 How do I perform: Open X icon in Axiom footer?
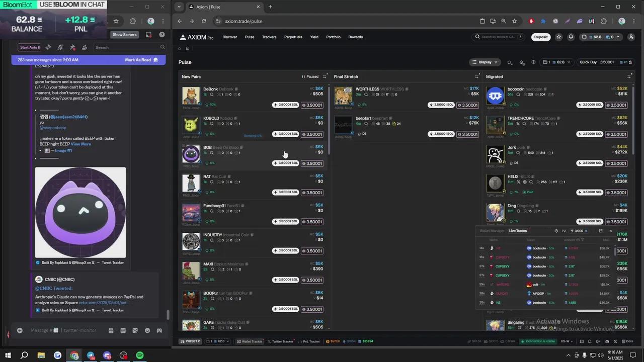pyautogui.click(x=615, y=341)
